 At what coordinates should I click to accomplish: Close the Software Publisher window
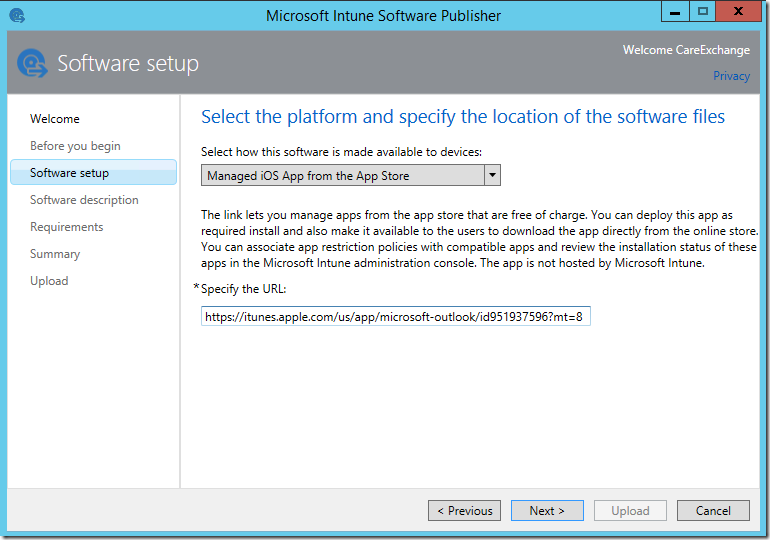point(739,12)
